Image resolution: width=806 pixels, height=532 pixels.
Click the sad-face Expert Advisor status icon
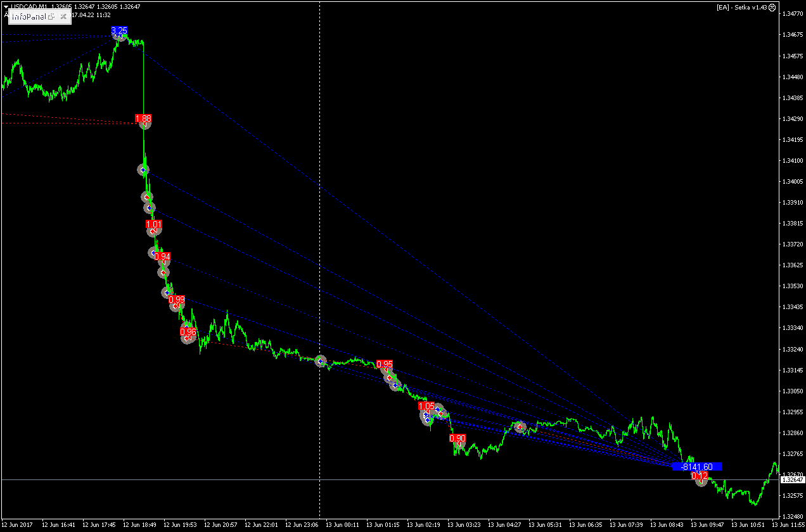[x=772, y=7]
